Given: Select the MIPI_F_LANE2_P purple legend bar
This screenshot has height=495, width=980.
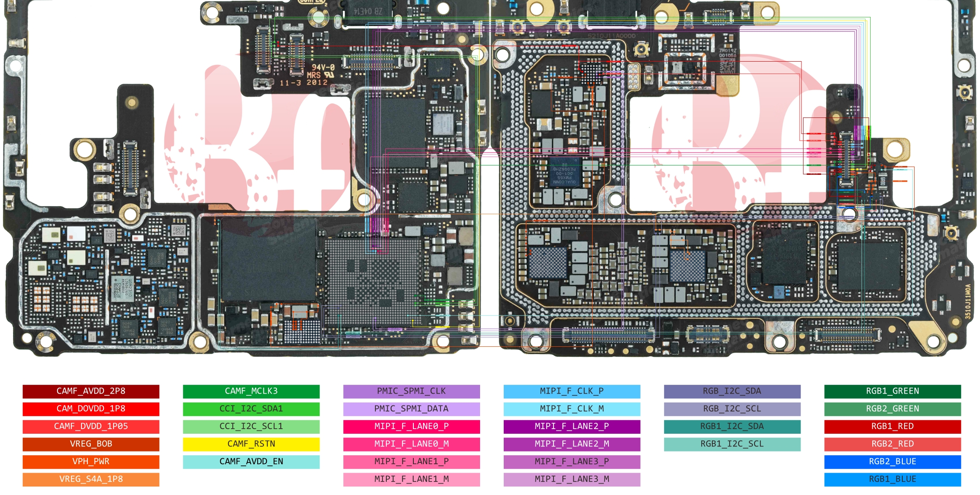Looking at the screenshot, I should (572, 427).
